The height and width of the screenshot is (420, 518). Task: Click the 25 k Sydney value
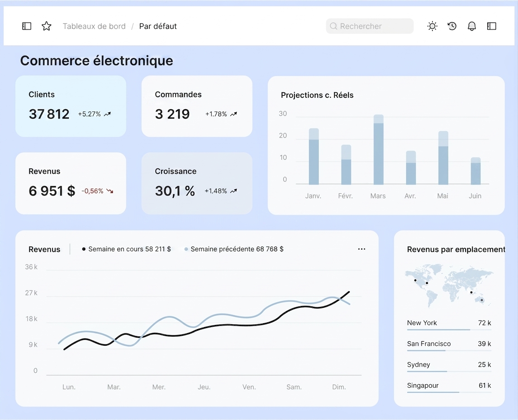click(485, 364)
